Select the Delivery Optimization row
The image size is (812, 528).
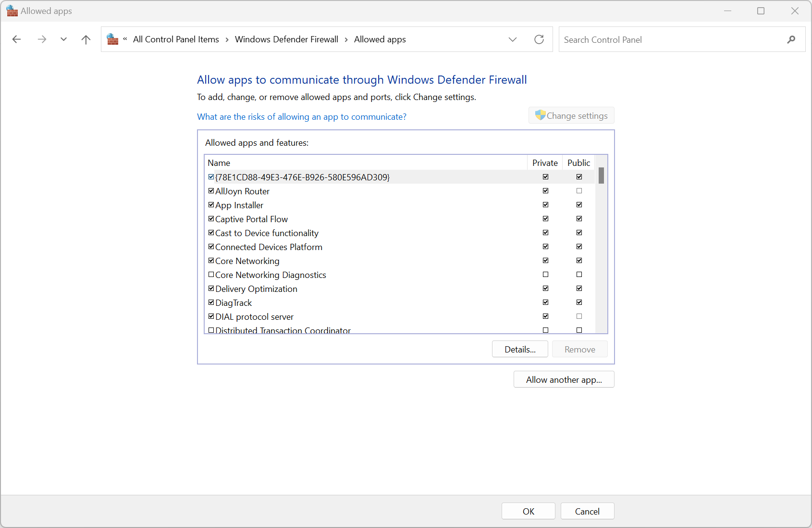tap(400, 289)
